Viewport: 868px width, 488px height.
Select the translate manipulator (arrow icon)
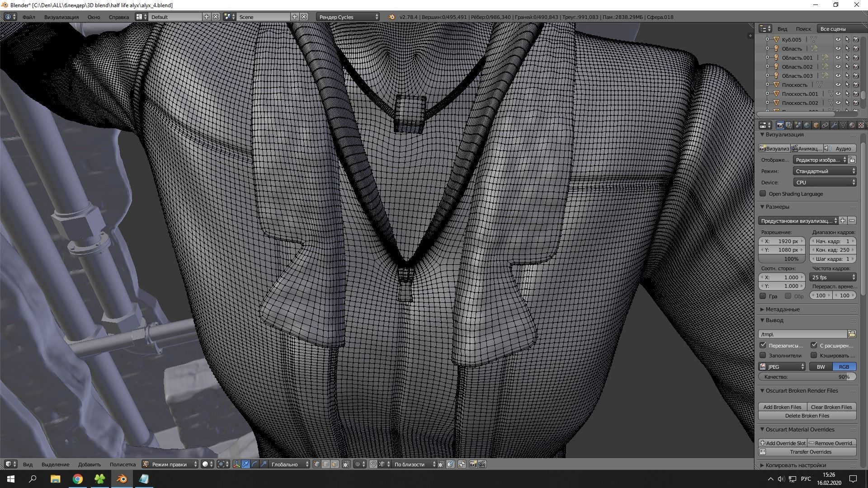(245, 464)
